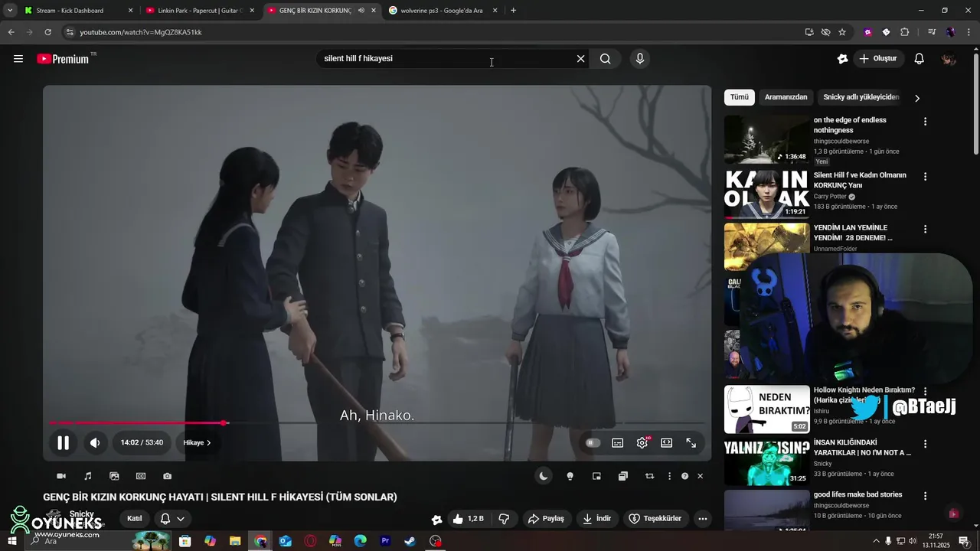Click the music note icon below the player

coord(88,476)
